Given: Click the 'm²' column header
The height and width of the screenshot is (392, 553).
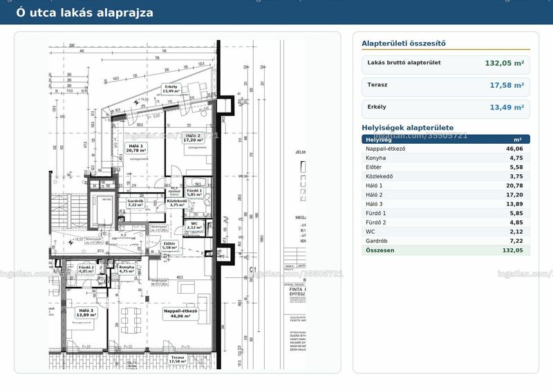Looking at the screenshot, I should (517, 140).
